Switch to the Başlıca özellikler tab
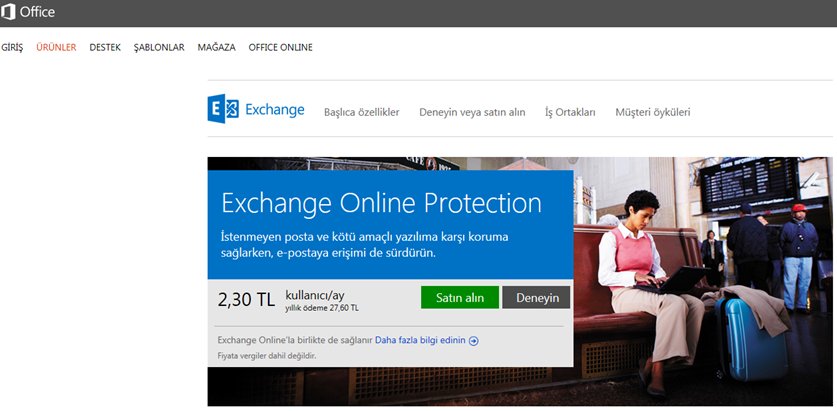Image resolution: width=837 pixels, height=411 pixels. click(x=362, y=113)
